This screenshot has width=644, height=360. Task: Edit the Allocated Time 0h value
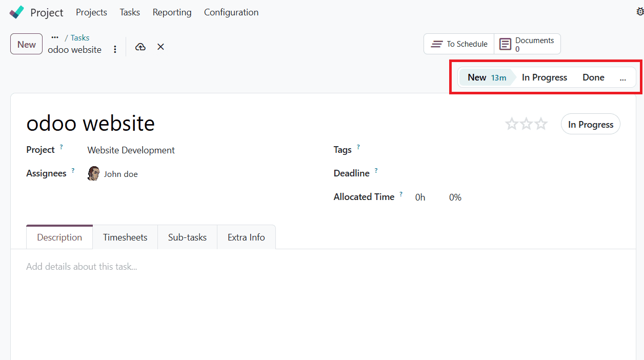(420, 197)
